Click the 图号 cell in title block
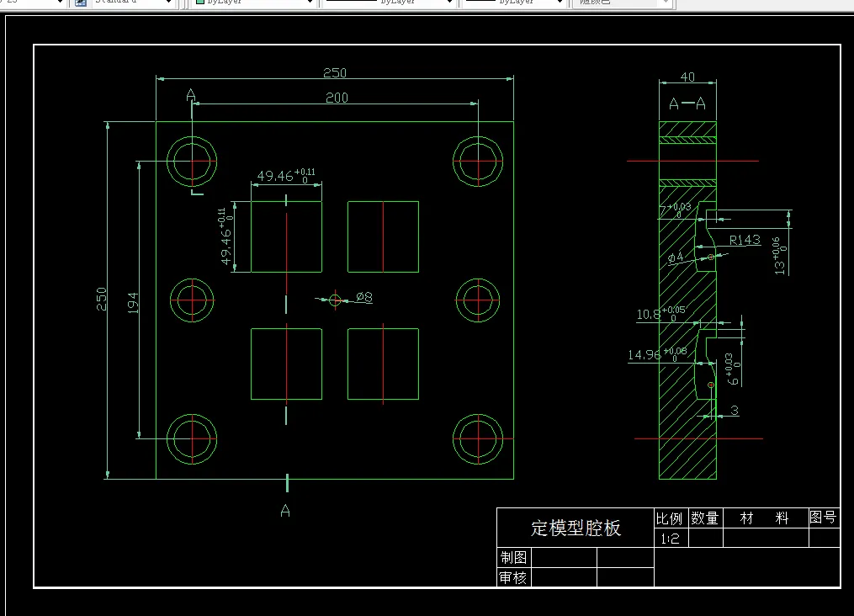Viewport: 854px width, 616px height. tap(822, 517)
